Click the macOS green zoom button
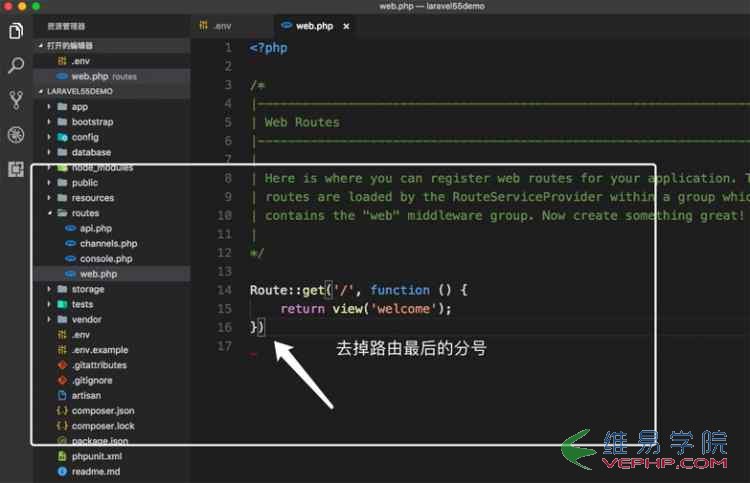This screenshot has height=483, width=750. (36, 6)
